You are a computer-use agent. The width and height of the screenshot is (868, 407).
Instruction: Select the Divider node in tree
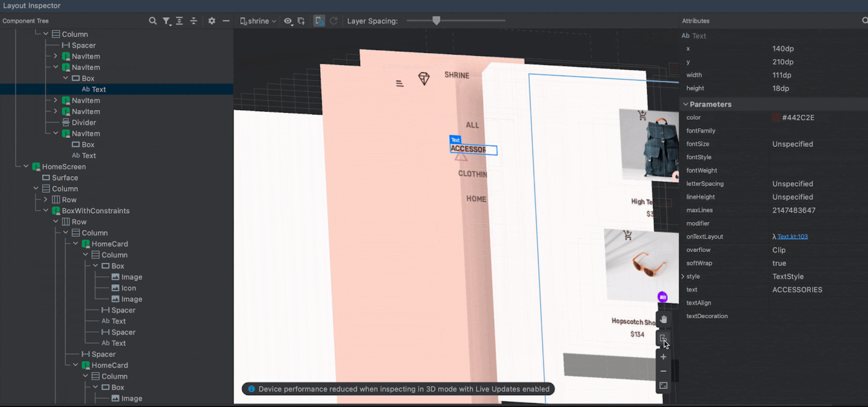84,122
